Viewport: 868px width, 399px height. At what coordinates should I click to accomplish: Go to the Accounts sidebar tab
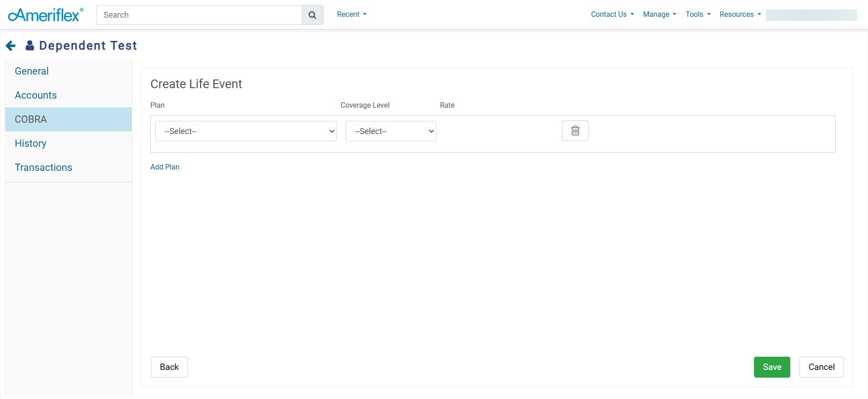[x=36, y=95]
